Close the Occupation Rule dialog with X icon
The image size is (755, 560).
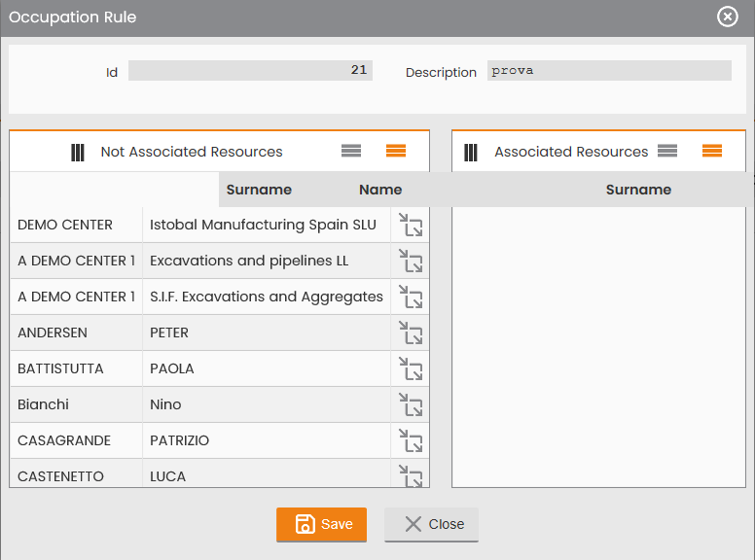coord(727,17)
